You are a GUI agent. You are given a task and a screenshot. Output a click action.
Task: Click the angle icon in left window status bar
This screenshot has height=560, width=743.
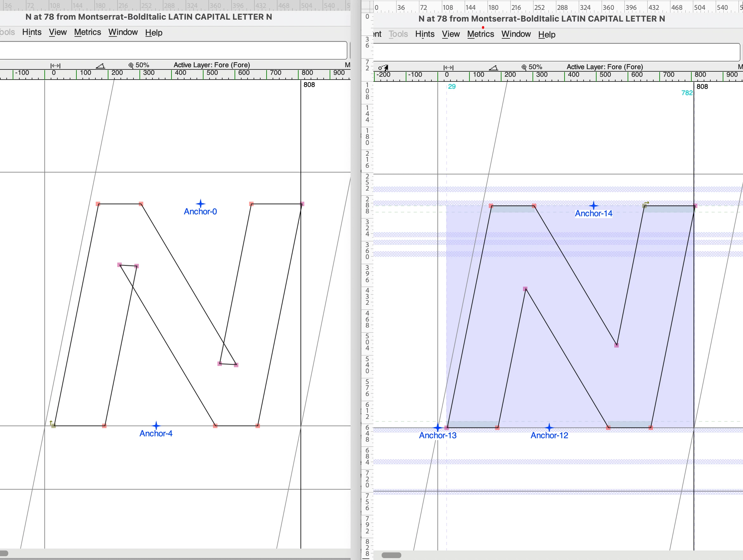pos(100,66)
